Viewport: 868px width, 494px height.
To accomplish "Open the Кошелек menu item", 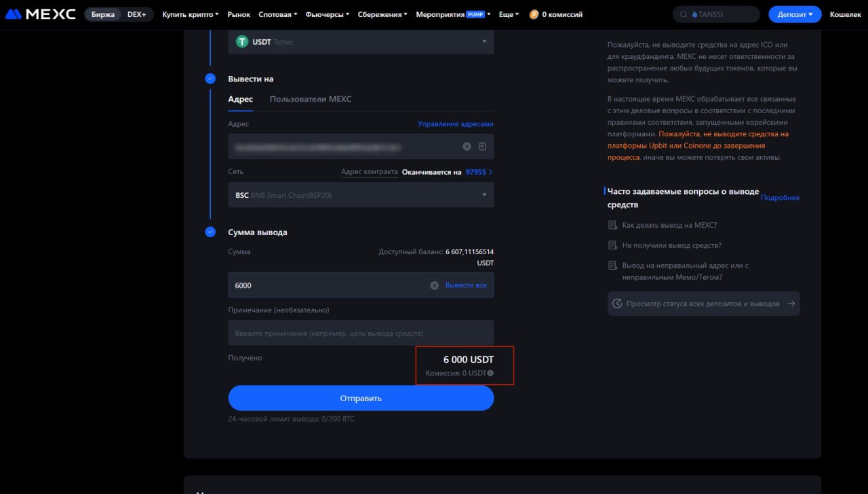I will (846, 14).
